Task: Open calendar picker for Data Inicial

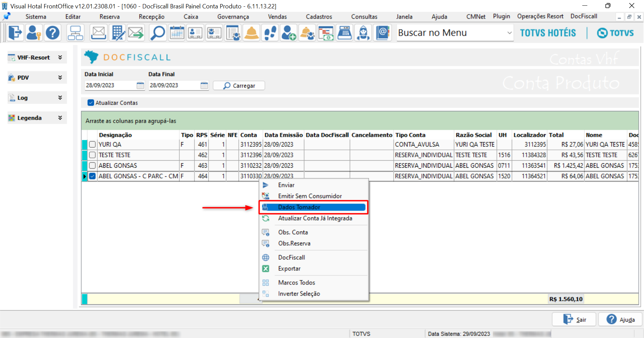Action: click(x=140, y=86)
